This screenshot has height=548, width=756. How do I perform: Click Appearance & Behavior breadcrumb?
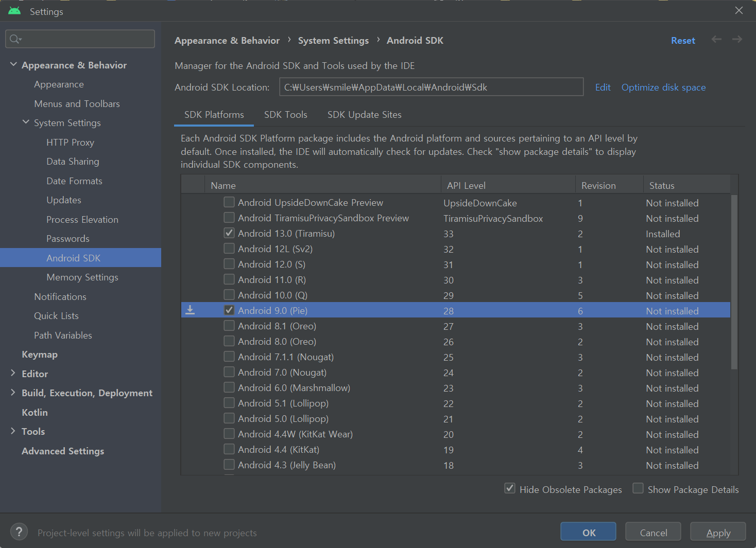227,41
